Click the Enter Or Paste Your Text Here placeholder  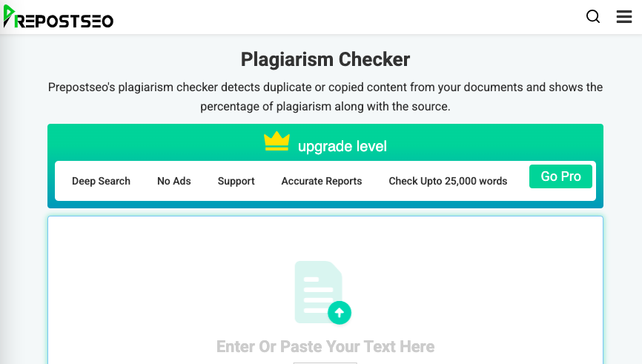pos(325,347)
